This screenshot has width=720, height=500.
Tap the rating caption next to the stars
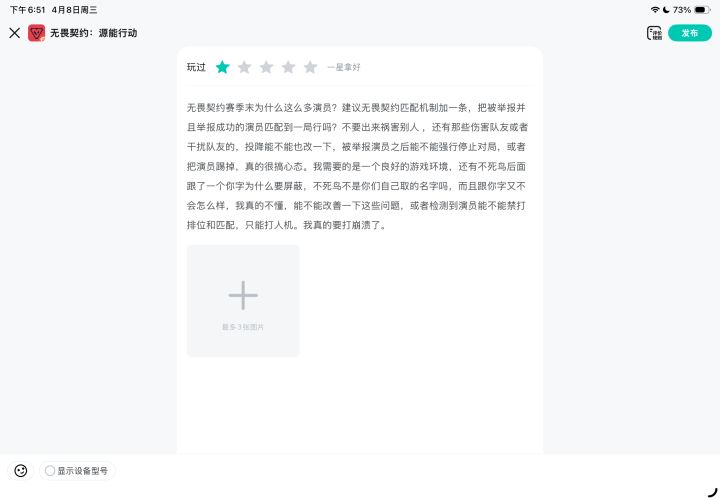pos(344,67)
